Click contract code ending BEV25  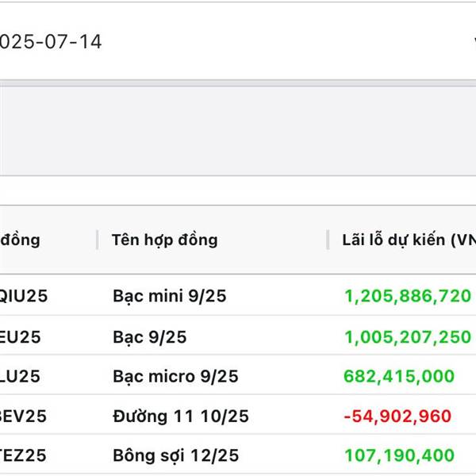(23, 416)
